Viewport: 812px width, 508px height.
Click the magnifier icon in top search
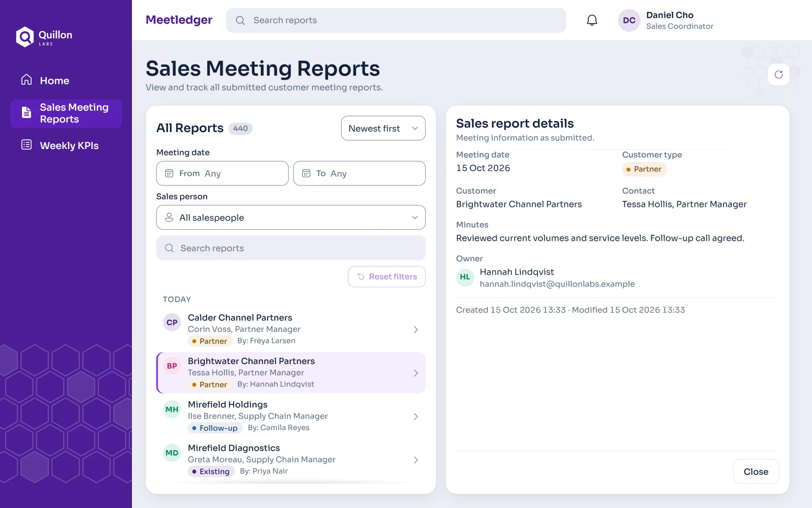pyautogui.click(x=240, y=20)
